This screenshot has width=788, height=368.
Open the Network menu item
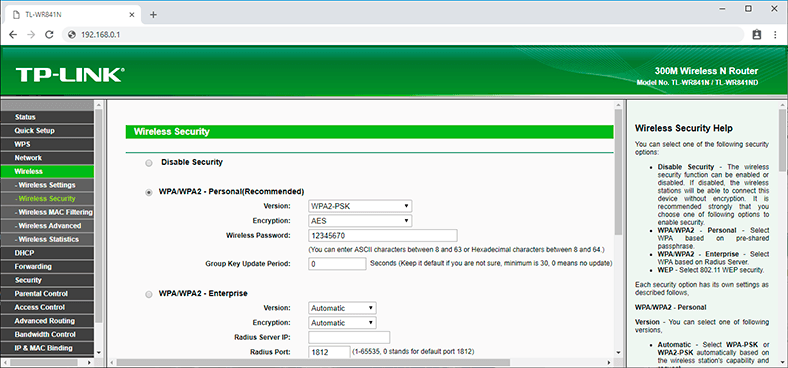coord(47,158)
